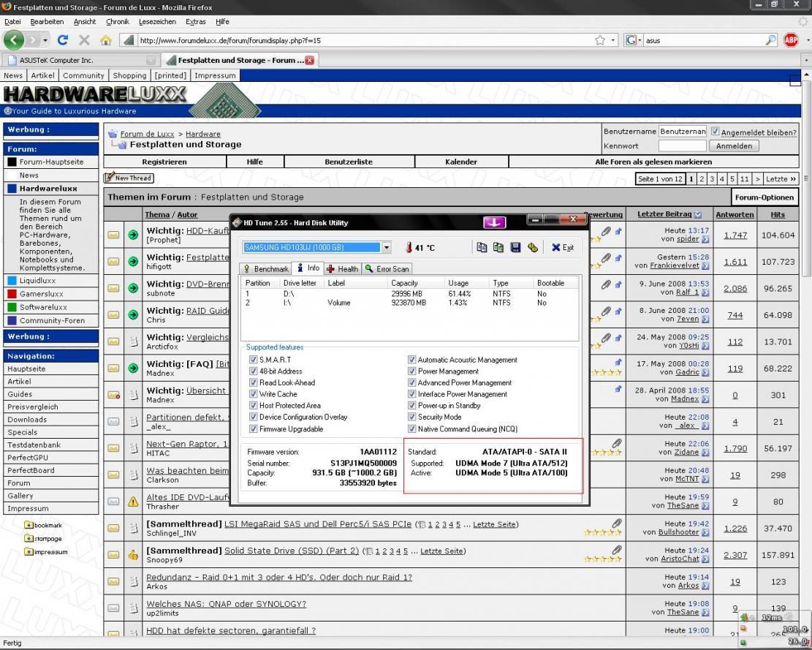Toggle Letzter Beitrag sort order arrow
The image size is (812, 650).
tap(697, 214)
